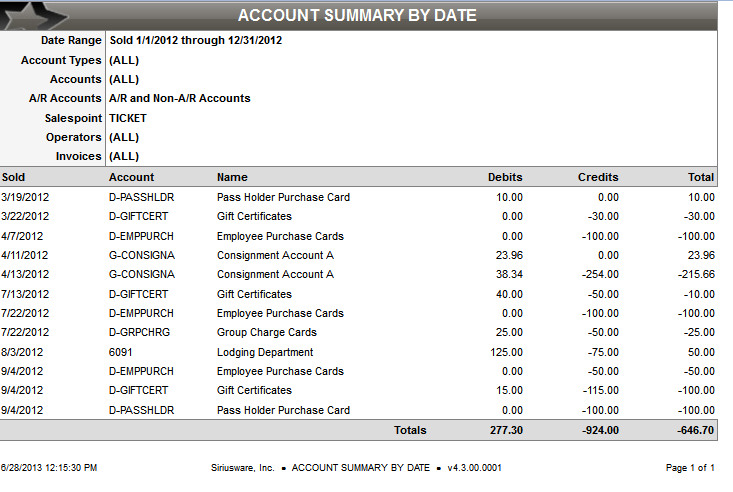Click Gift Certificates in the 3/22/2012 row
The width and height of the screenshot is (733, 492).
point(254,217)
